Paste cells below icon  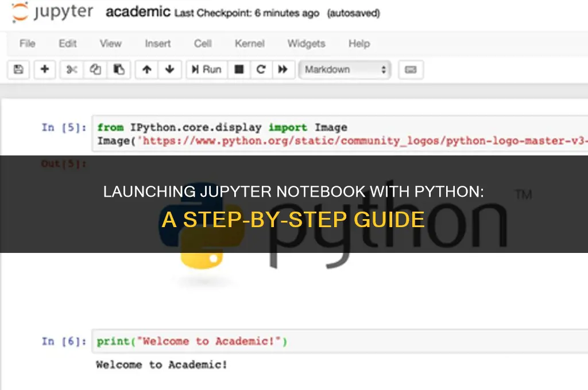point(119,69)
